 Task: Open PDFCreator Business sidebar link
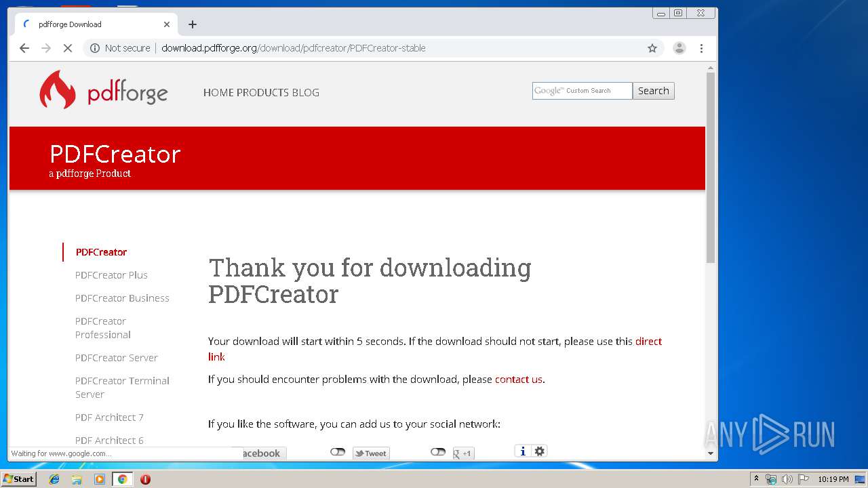(122, 298)
